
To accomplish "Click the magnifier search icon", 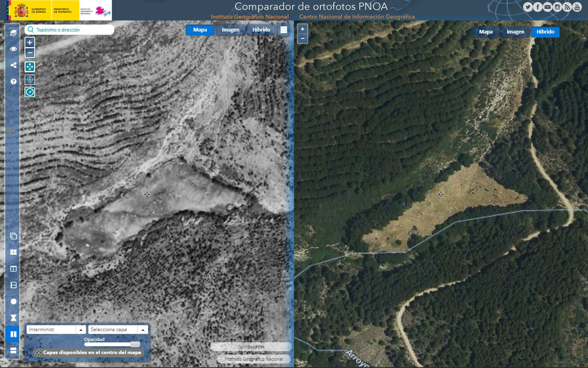I will [x=31, y=29].
